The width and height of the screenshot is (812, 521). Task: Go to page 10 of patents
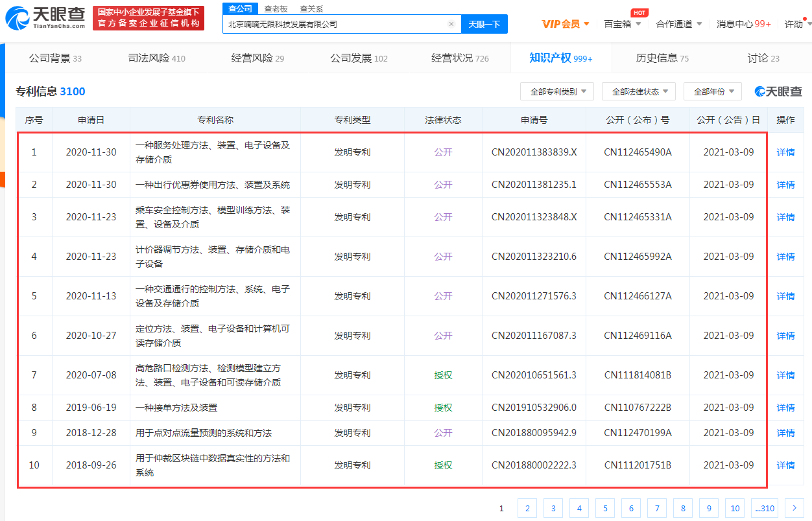point(735,509)
